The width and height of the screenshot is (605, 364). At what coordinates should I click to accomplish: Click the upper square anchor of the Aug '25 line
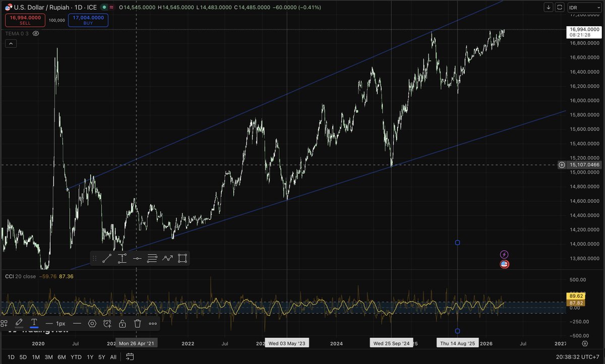[457, 242]
